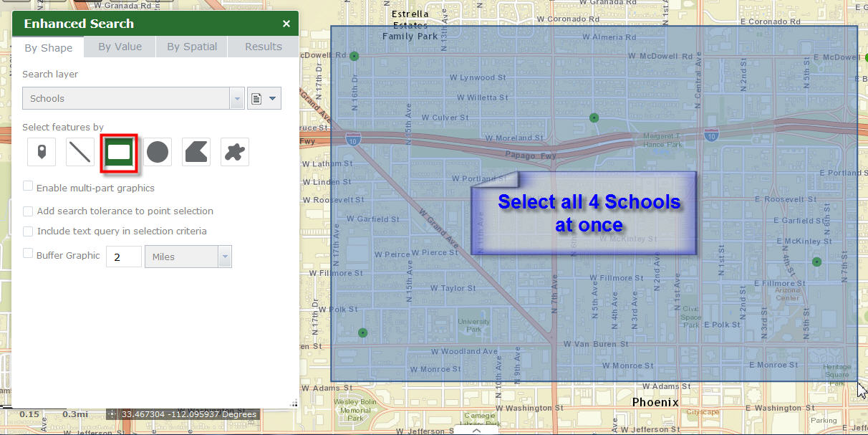
Task: Select the line drawing tool
Action: coord(80,152)
